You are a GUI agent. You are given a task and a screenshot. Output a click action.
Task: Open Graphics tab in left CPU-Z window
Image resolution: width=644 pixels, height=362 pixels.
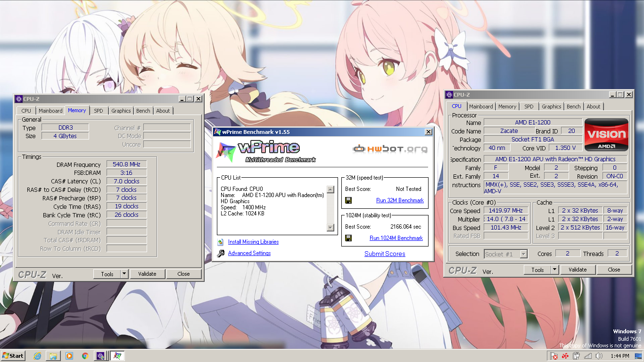pos(121,111)
